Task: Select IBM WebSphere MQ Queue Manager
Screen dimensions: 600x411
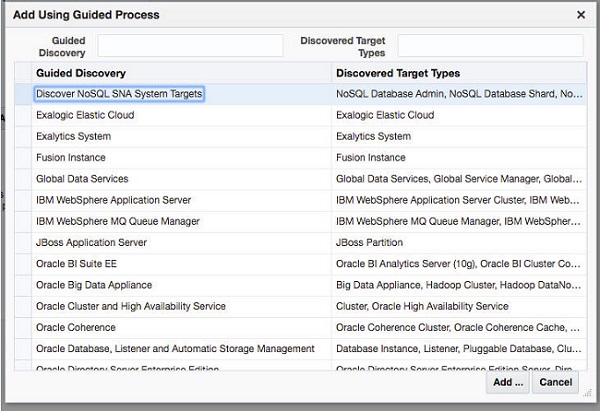Action: (x=118, y=221)
